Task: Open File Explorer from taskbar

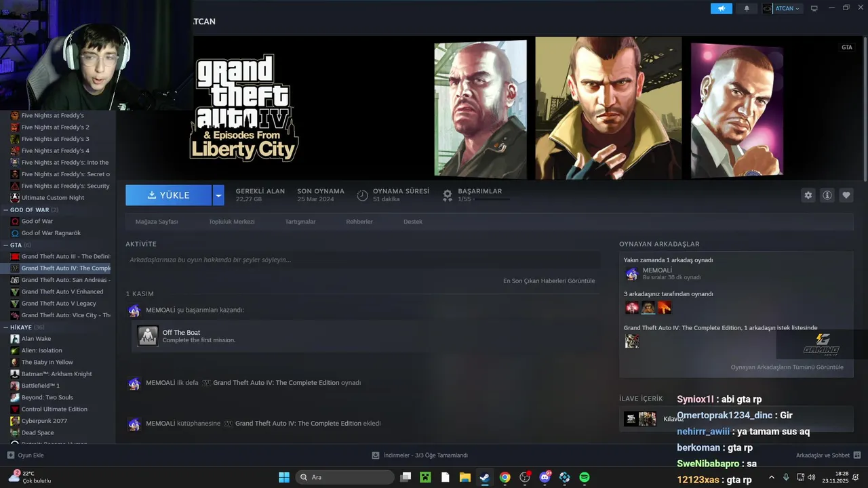Action: click(465, 477)
